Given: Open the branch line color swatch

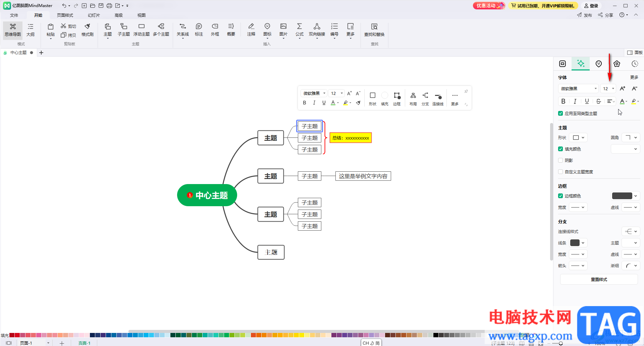Looking at the screenshot, I should (x=578, y=243).
